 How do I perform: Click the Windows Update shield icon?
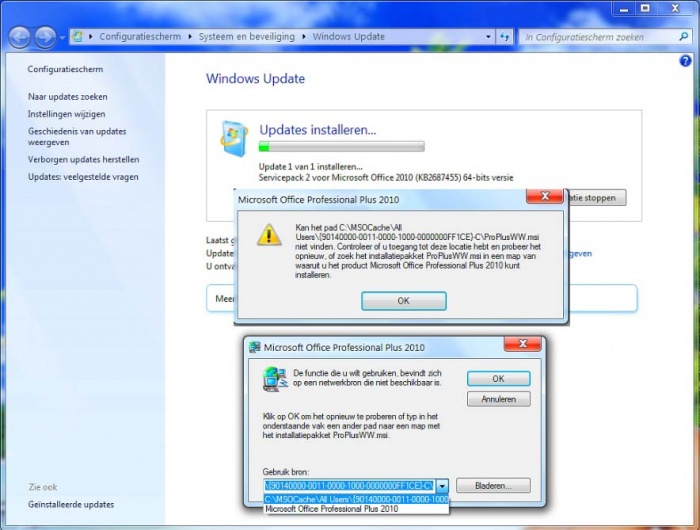coord(234,138)
